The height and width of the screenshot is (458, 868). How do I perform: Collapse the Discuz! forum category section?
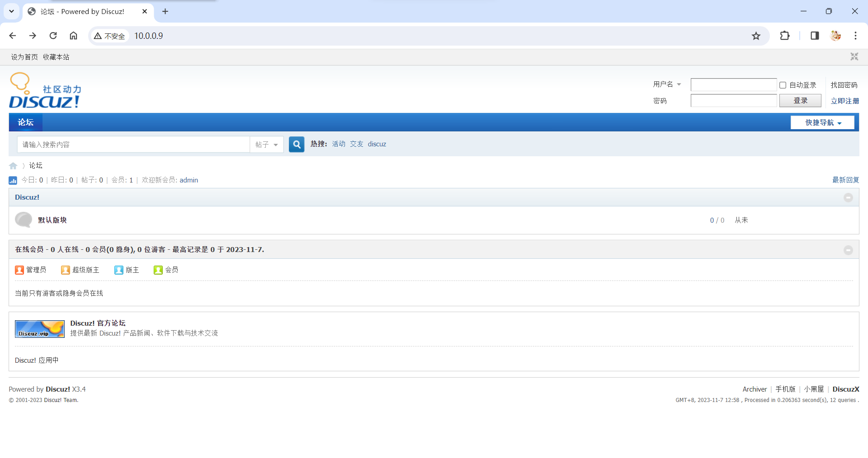848,197
